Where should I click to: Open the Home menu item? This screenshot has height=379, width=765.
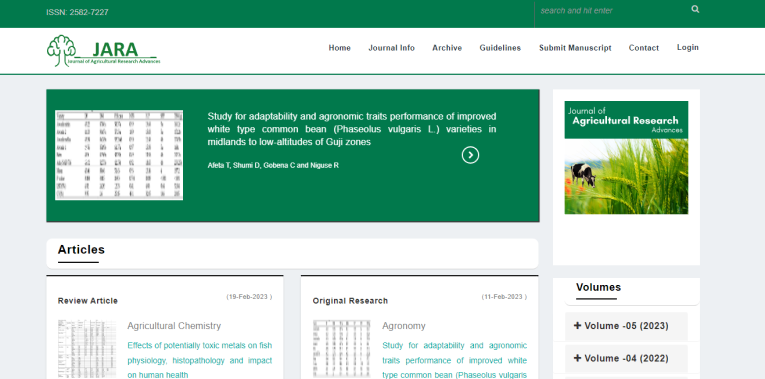340,48
